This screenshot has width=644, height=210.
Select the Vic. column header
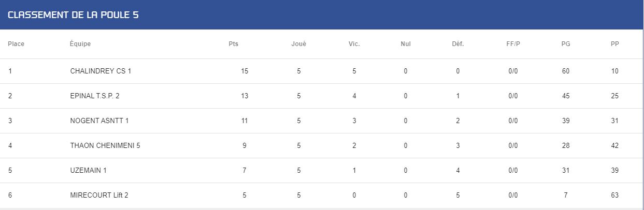[354, 44]
